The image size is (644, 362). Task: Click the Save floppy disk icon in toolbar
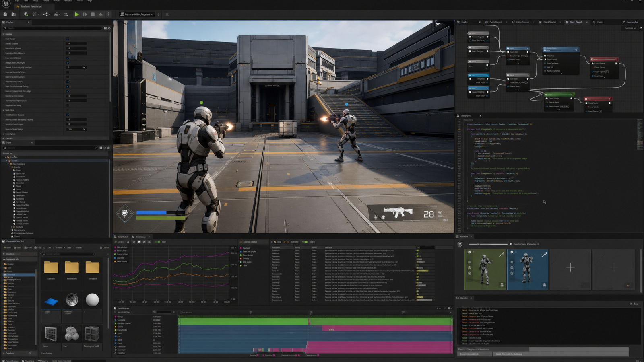(x=5, y=14)
